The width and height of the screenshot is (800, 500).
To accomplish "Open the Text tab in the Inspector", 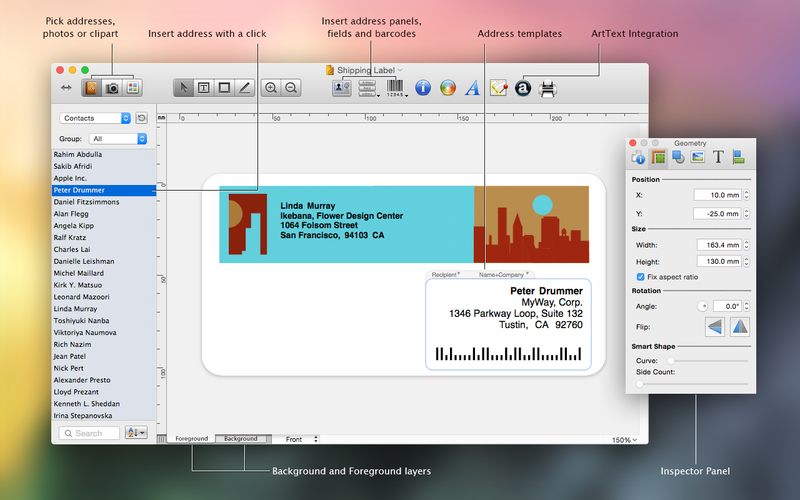I will pyautogui.click(x=717, y=157).
